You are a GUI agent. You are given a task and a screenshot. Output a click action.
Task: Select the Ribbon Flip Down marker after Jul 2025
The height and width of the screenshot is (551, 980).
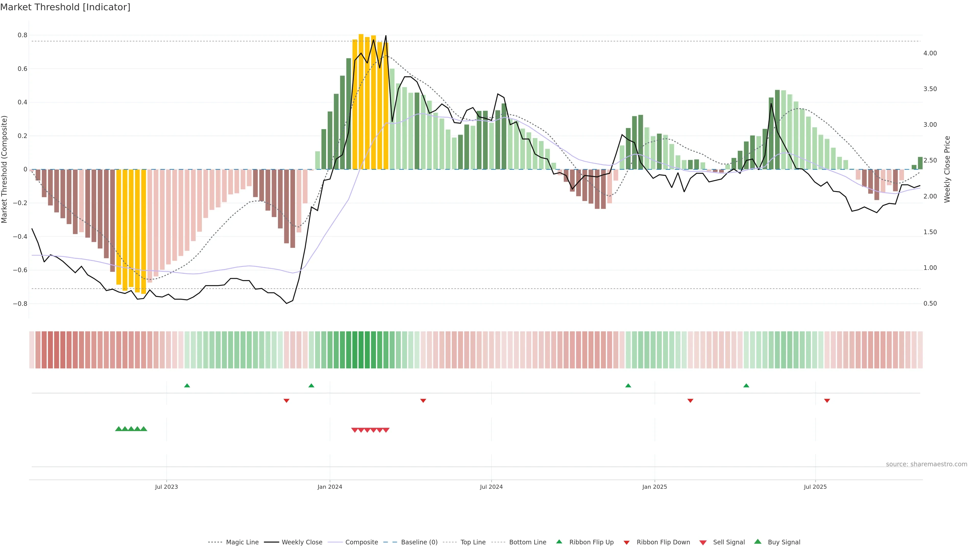[827, 400]
